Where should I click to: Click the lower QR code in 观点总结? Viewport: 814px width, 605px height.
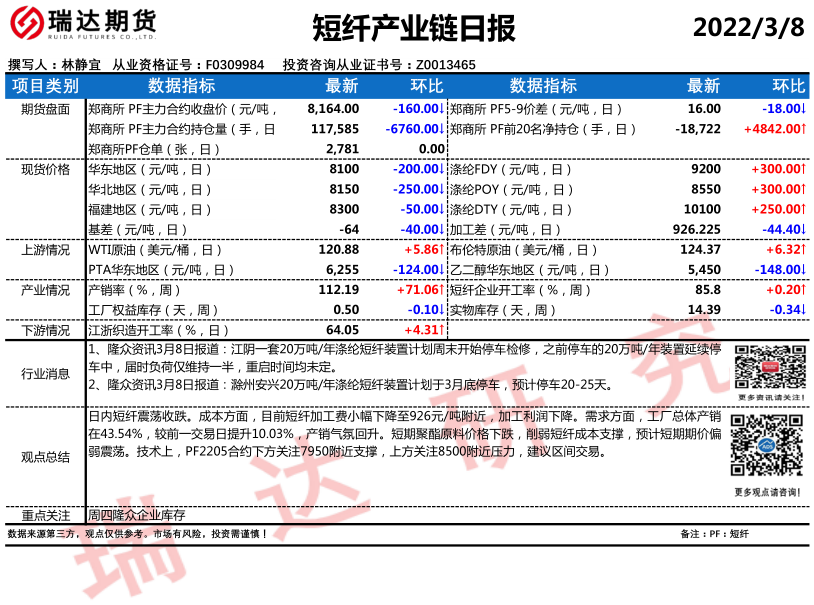click(x=766, y=446)
